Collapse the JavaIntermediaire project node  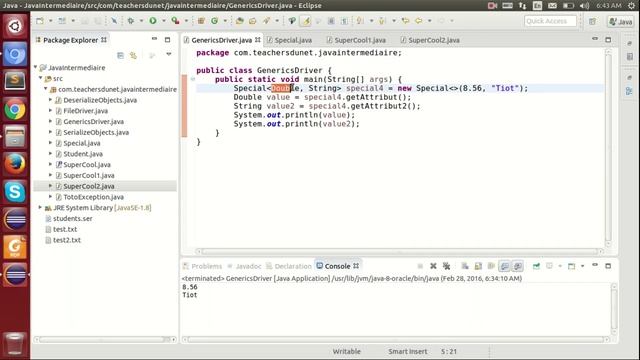36,67
